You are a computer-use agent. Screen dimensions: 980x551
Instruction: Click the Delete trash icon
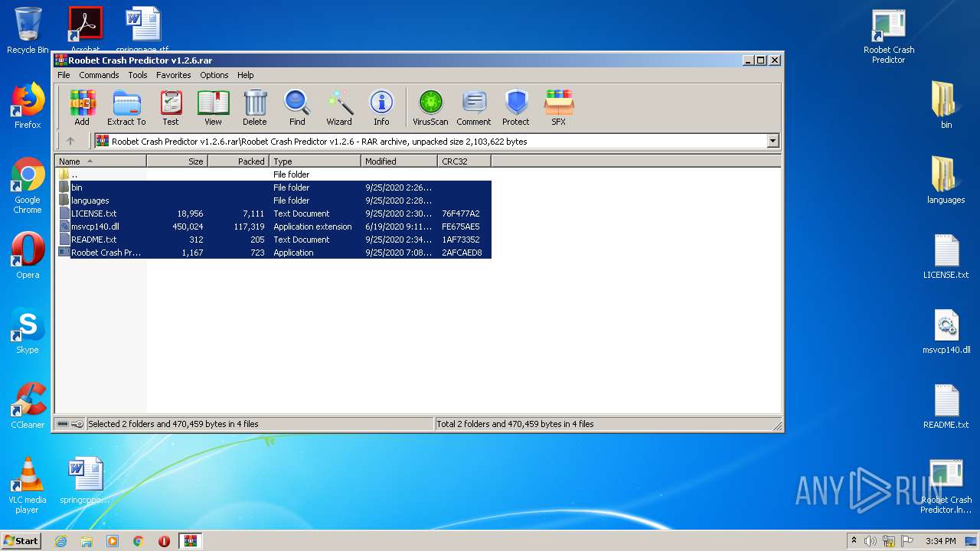point(255,107)
